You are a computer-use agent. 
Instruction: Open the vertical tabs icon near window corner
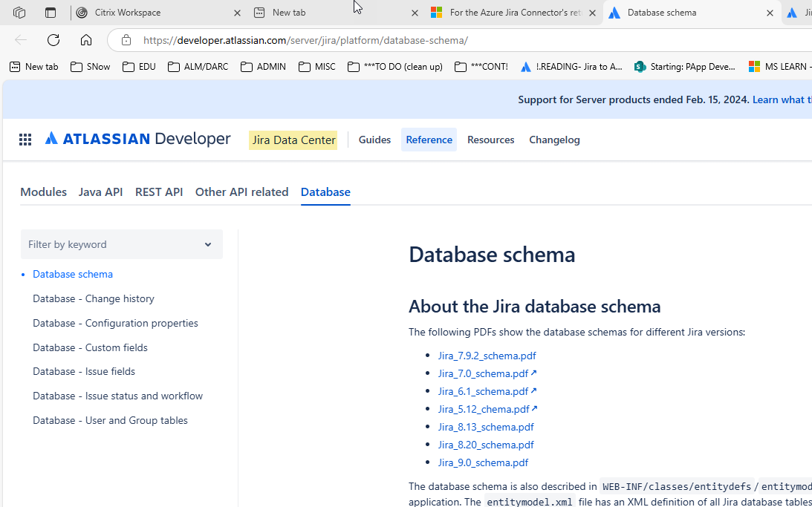point(50,13)
